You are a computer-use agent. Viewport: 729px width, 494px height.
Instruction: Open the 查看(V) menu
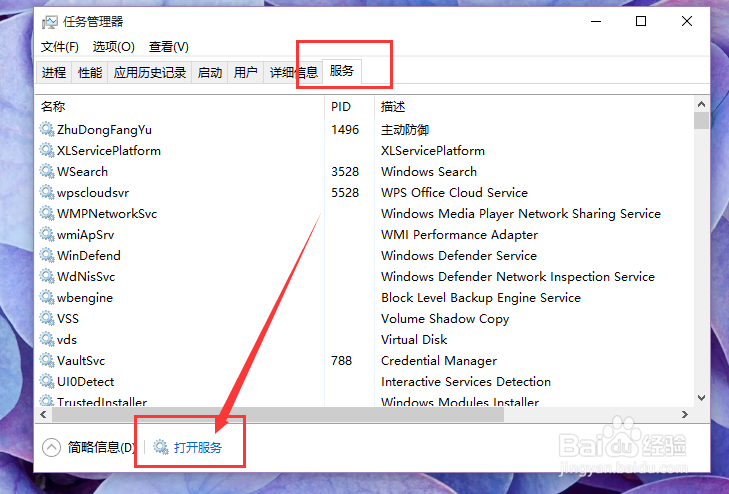click(x=168, y=47)
